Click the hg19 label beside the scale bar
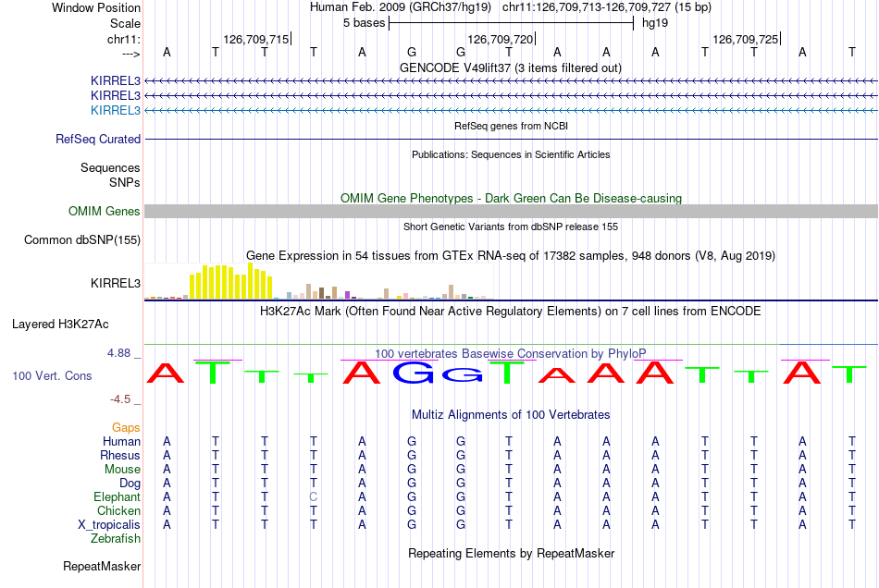 [x=655, y=23]
